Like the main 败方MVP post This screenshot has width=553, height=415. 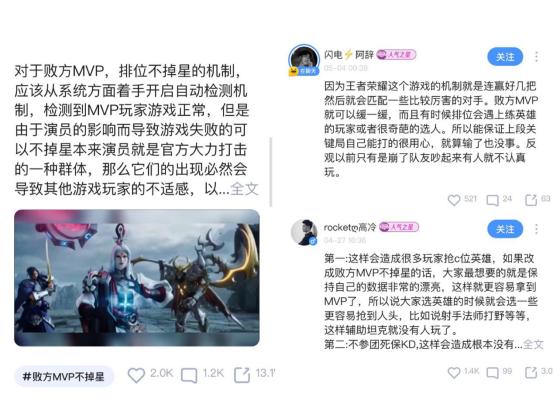pos(136,375)
